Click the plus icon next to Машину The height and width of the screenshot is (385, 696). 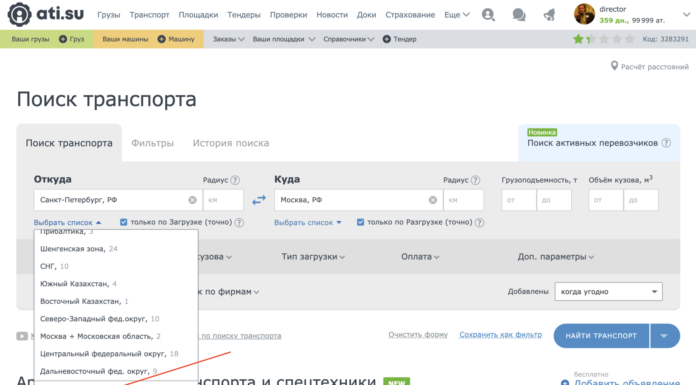coord(162,39)
